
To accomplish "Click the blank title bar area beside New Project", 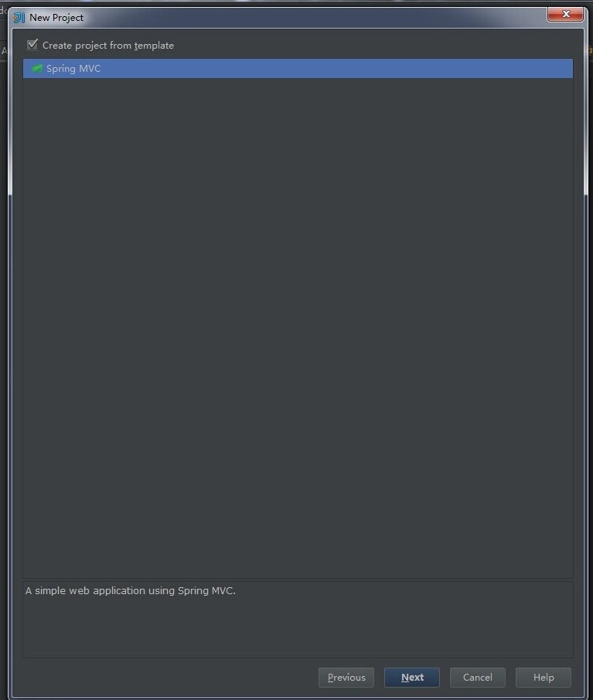I will (x=313, y=18).
